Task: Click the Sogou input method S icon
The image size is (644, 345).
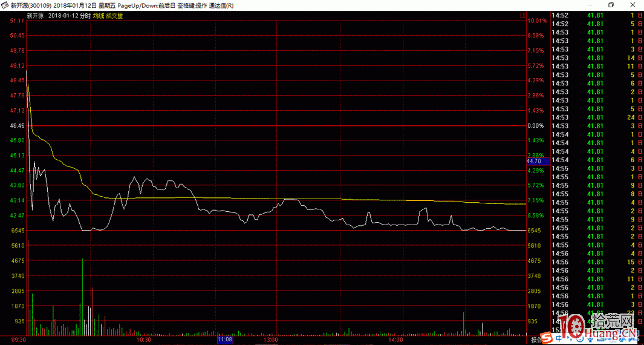Action: (547, 339)
